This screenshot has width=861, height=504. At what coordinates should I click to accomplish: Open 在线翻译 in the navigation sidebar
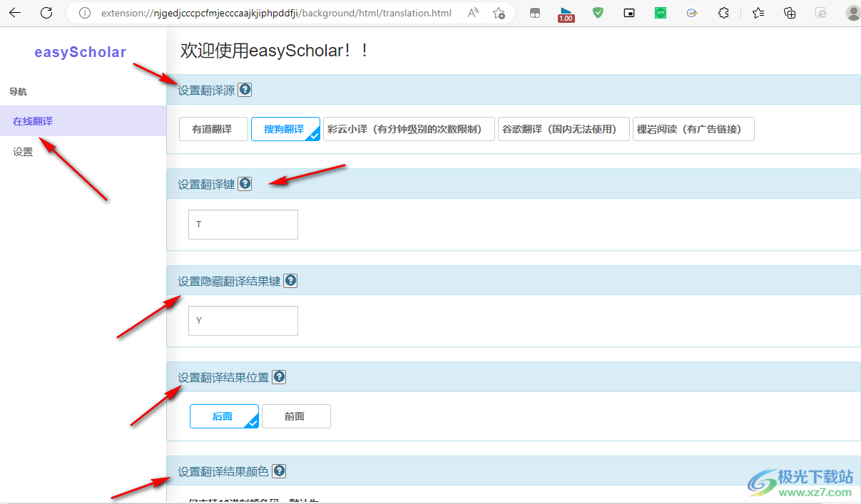pos(83,121)
